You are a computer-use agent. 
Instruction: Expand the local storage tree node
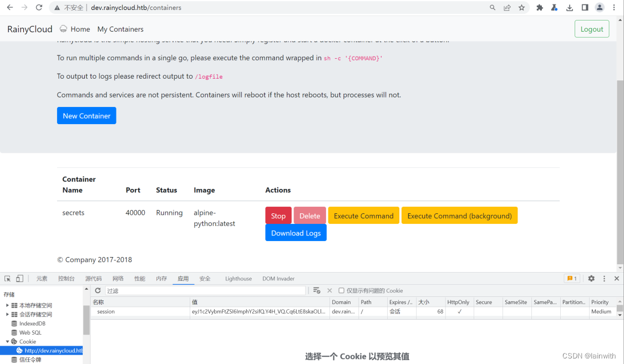point(7,305)
